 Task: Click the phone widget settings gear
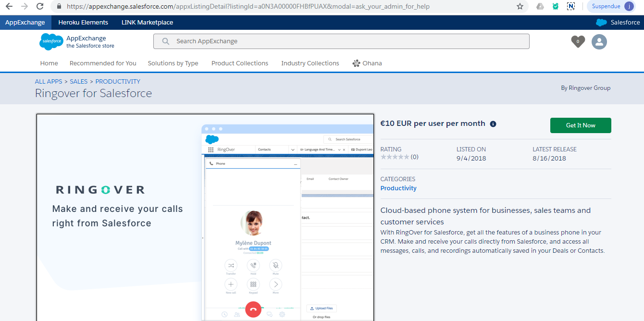(282, 314)
